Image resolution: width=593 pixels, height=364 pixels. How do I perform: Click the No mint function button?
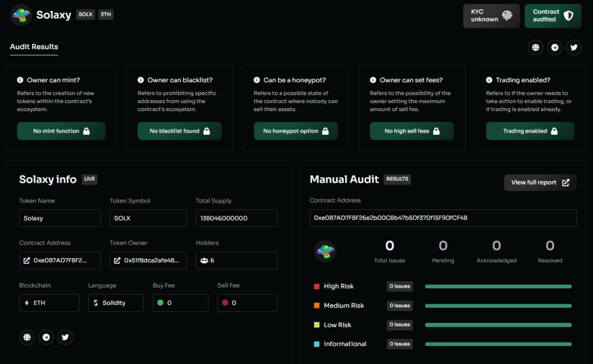pos(61,131)
